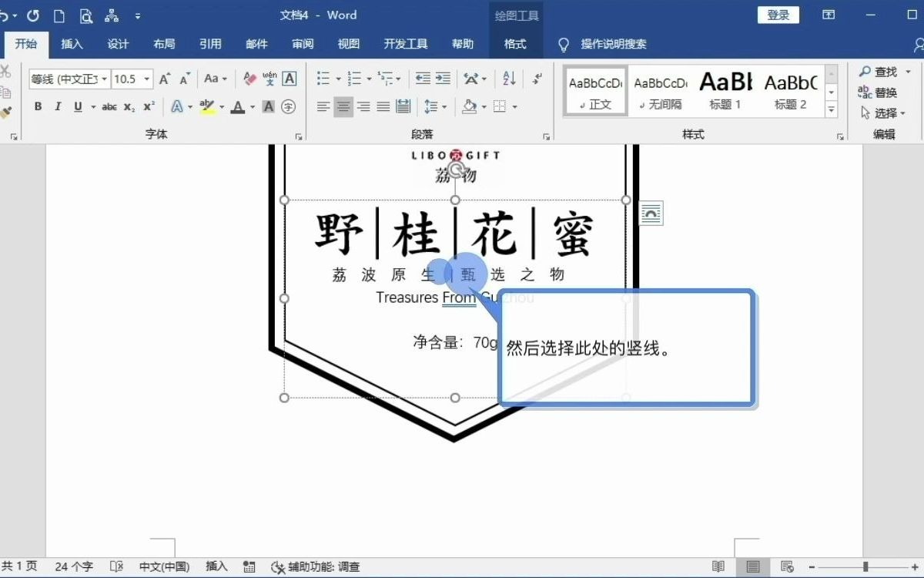This screenshot has width=924, height=578.
Task: Click the show paragraph marks icon
Action: point(537,80)
